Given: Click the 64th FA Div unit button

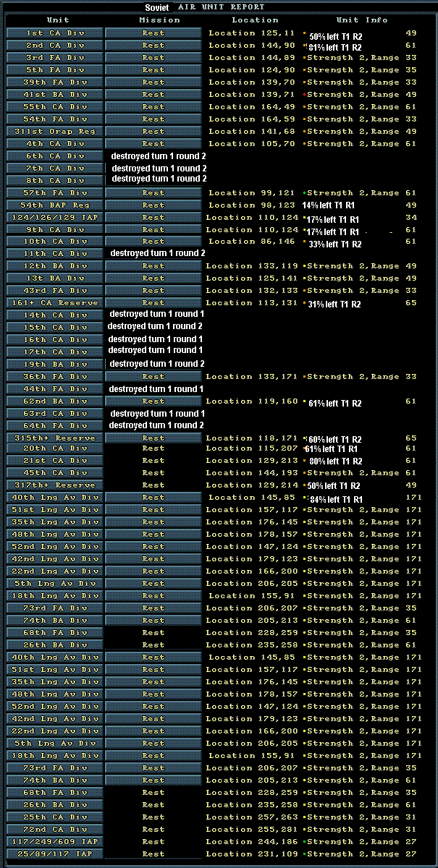Looking at the screenshot, I should point(55,426).
